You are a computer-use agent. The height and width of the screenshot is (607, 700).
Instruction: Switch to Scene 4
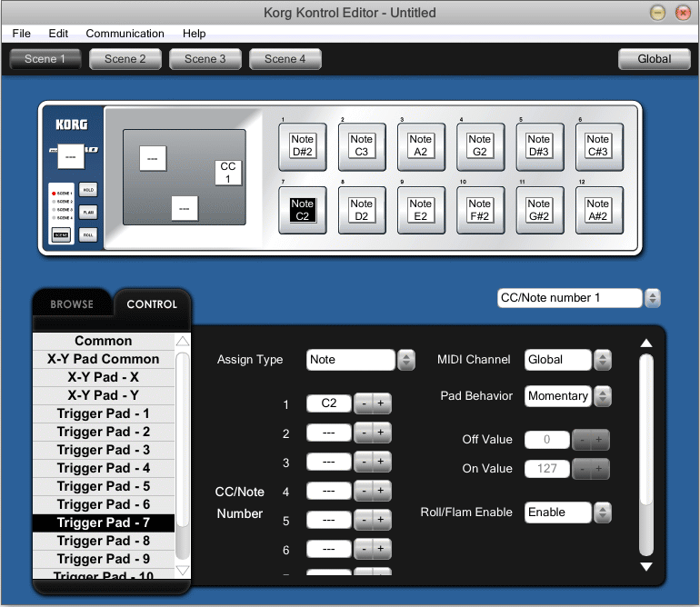pos(285,59)
